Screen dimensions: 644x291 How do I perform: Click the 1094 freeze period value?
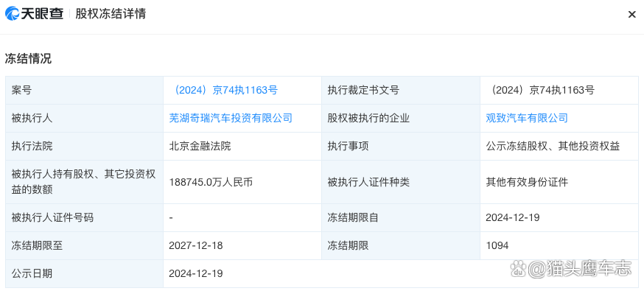point(497,245)
